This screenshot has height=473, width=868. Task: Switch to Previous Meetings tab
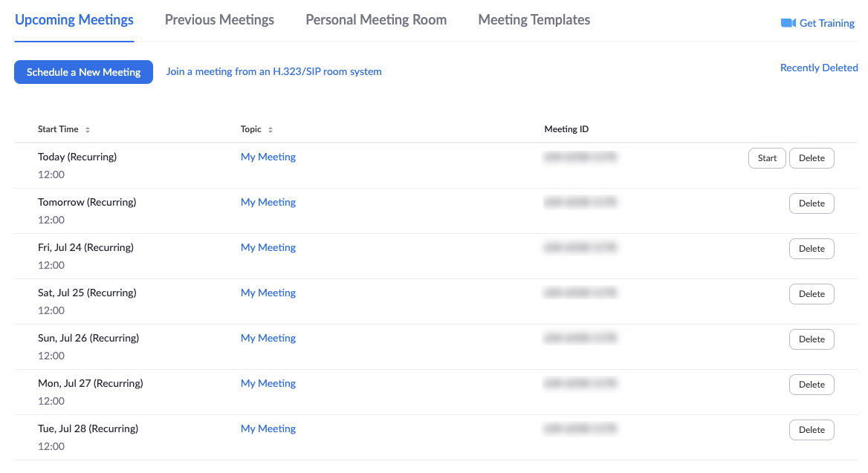tap(219, 20)
